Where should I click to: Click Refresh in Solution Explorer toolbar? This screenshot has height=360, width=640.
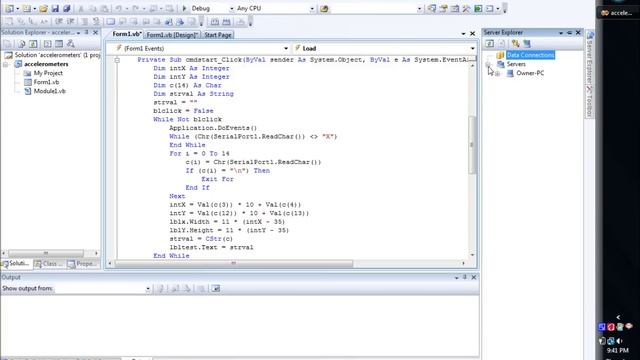click(33, 44)
